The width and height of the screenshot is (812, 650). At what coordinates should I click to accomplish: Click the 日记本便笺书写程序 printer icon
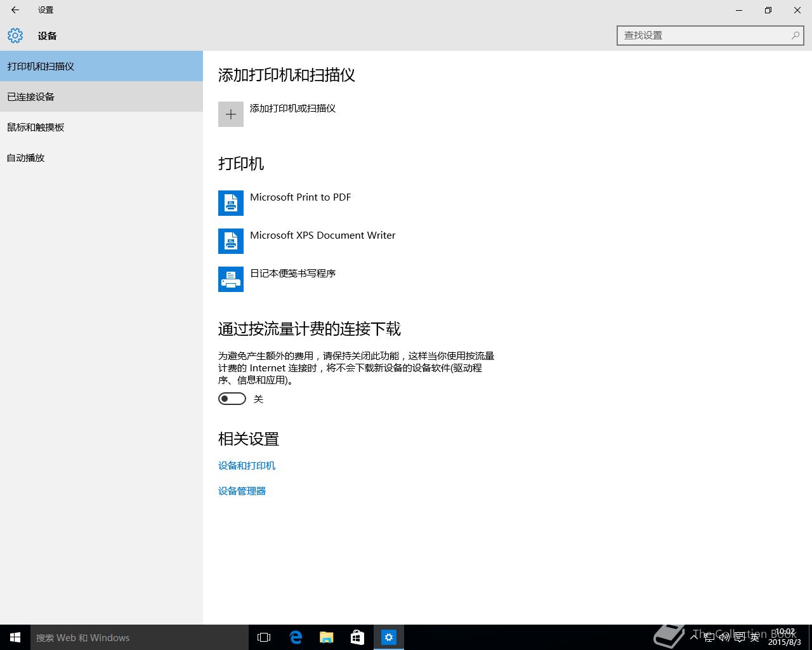click(231, 279)
